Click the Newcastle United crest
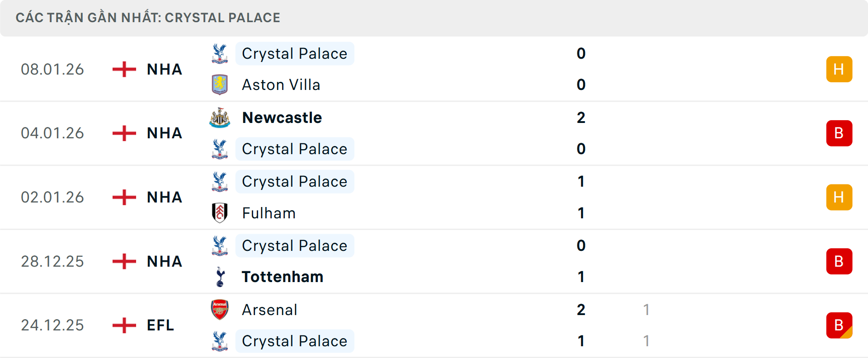The image size is (868, 358). coord(220,118)
